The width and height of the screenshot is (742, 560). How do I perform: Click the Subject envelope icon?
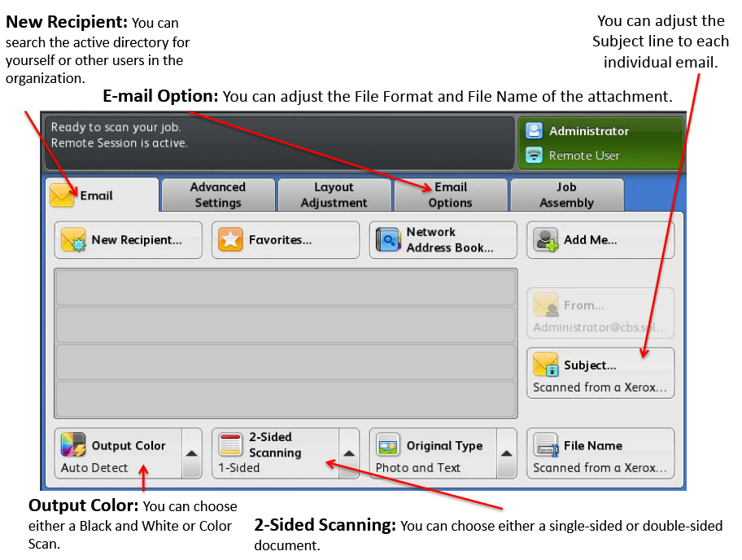(x=546, y=365)
